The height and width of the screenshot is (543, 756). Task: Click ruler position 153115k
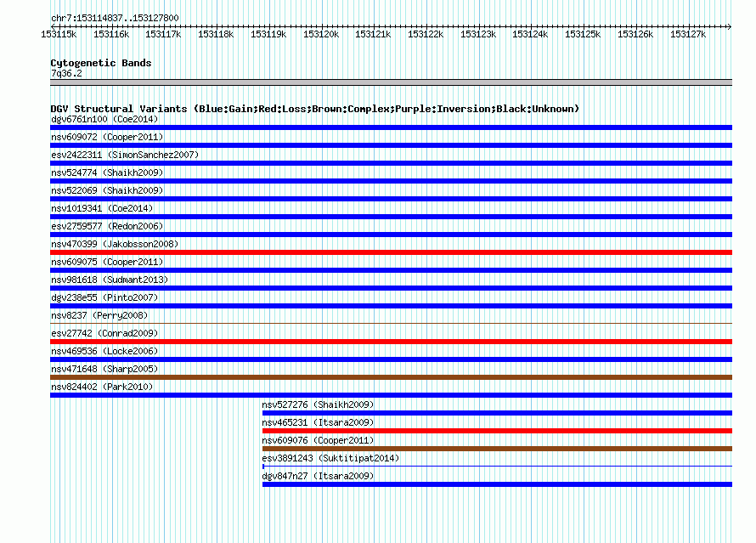pos(59,34)
